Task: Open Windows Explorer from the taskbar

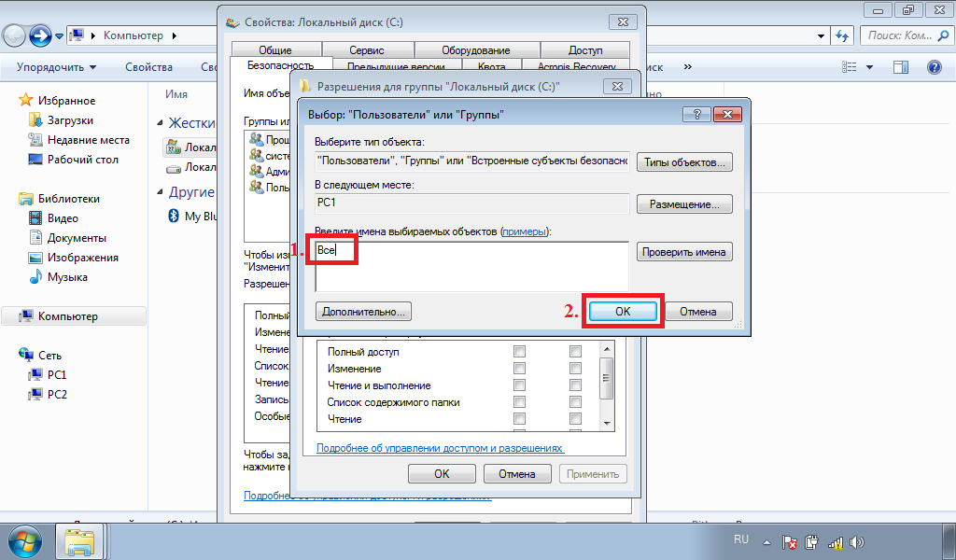Action: click(x=80, y=541)
